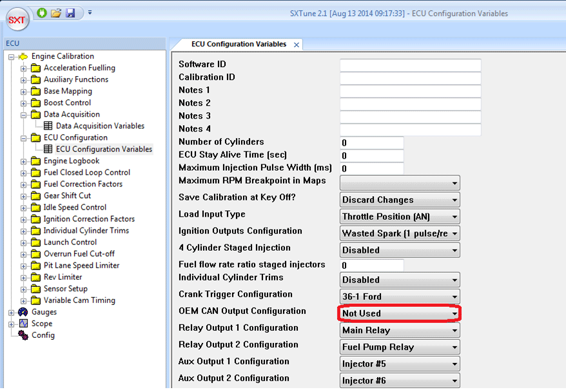The width and height of the screenshot is (566, 392).
Task: Close the ECU Configuration Variables tab
Action: coord(297,45)
